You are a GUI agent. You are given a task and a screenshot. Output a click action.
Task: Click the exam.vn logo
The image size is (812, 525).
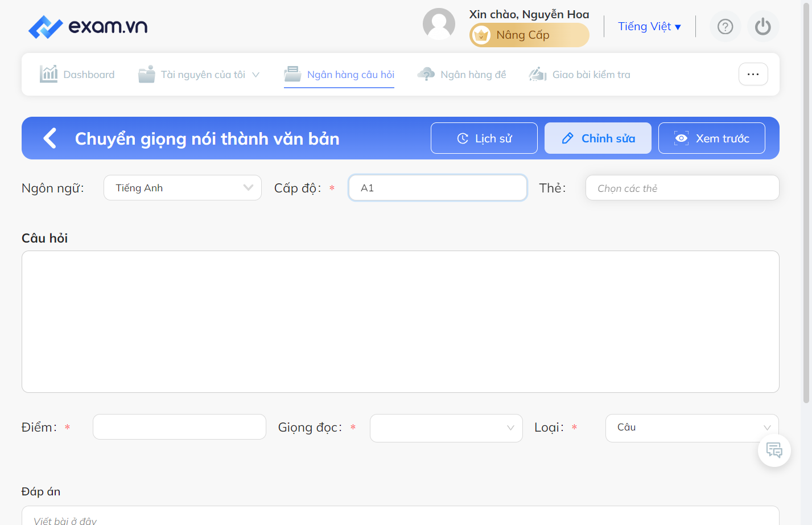click(x=88, y=27)
